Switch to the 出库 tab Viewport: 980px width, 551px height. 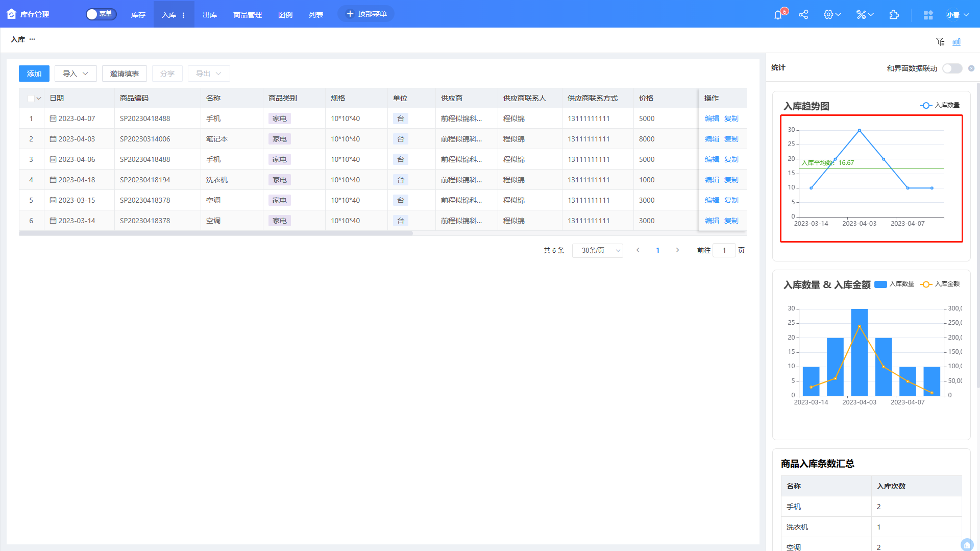point(210,15)
